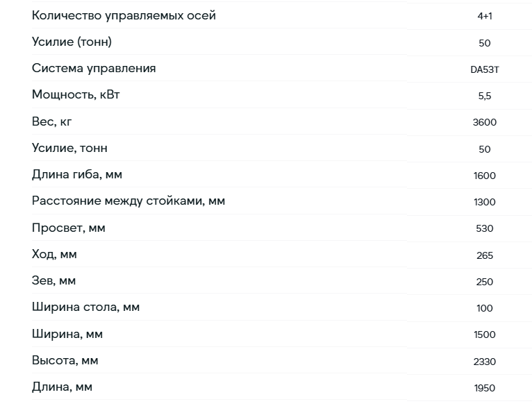The image size is (532, 406).
Task: Click the 'Вес, кг' label
Action: click(52, 121)
